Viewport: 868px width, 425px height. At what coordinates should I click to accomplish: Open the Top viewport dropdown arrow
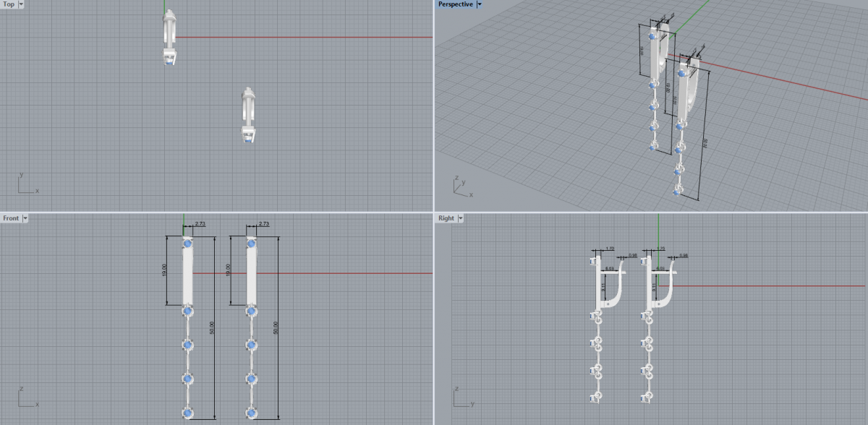[20, 4]
